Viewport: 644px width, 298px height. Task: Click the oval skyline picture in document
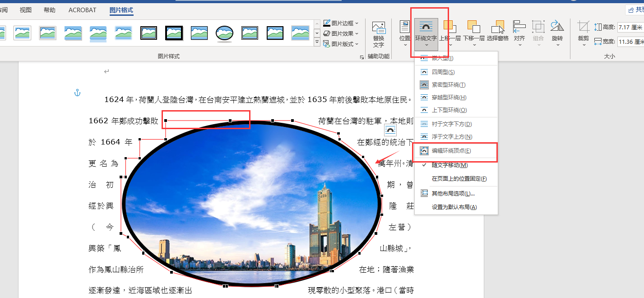point(251,204)
